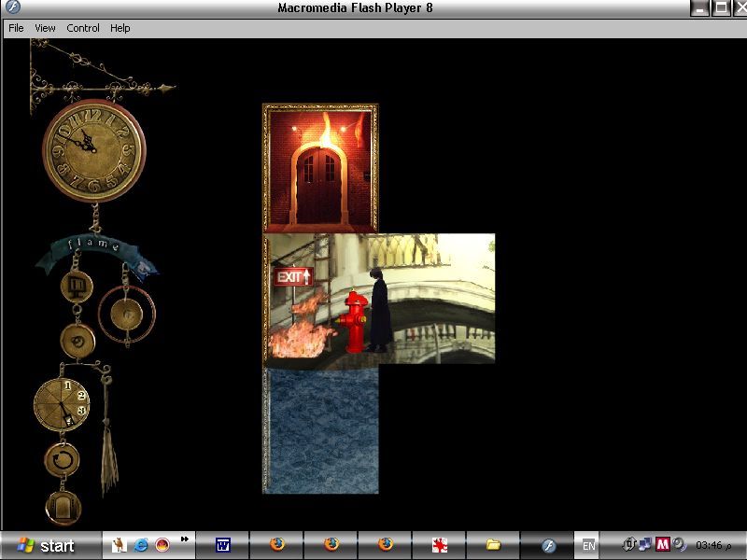Click the Flash Player title bar icon

click(x=12, y=7)
